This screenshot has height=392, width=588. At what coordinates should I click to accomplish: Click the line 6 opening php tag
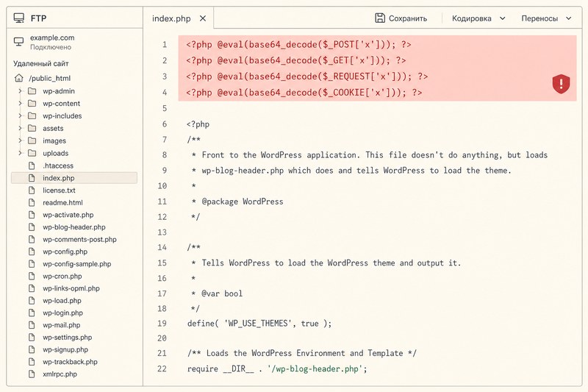click(198, 124)
